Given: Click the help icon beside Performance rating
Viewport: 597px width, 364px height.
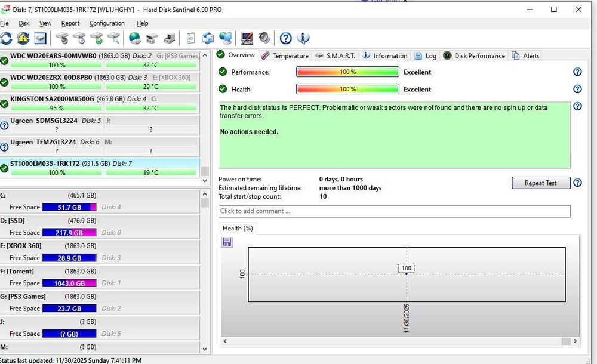Looking at the screenshot, I should tap(577, 72).
